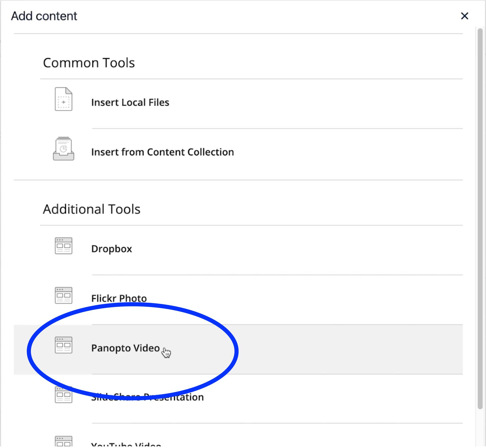Viewport: 486px width, 448px height.
Task: Click the Panopto Video tool icon
Action: coord(63,345)
